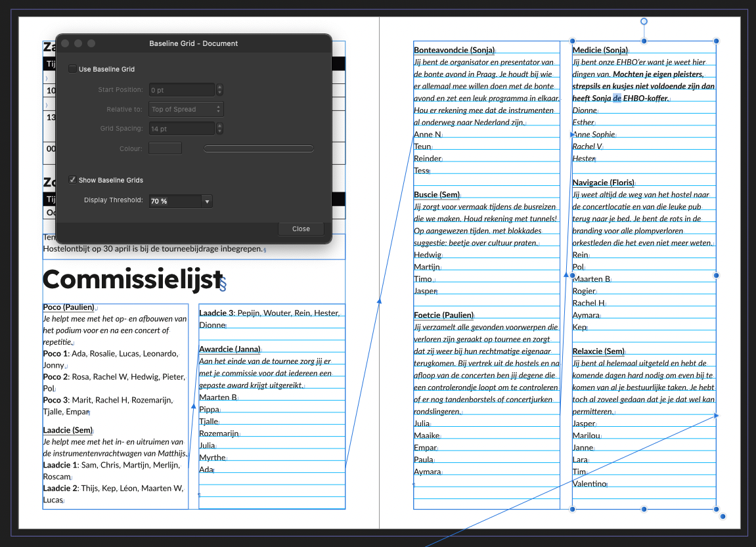Click the outer scale handle below the frame corner
The image size is (756, 547).
click(723, 516)
